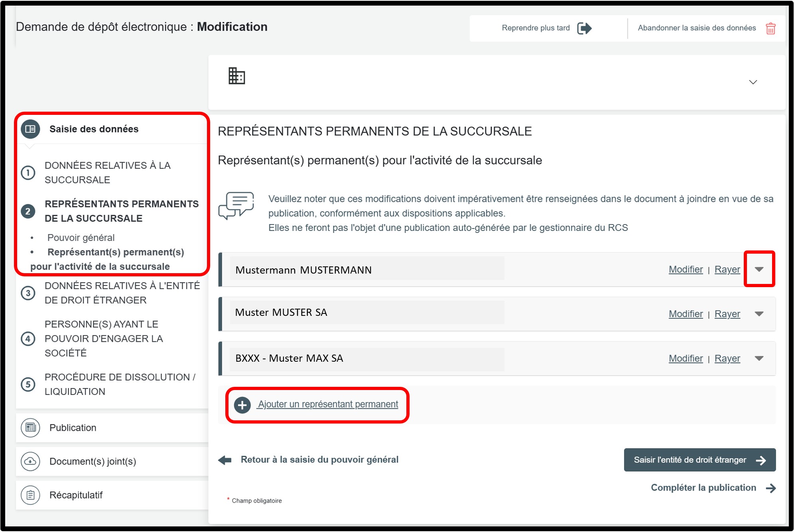This screenshot has width=794, height=532.
Task: Expand the Muster MUSTER SA row
Action: tap(759, 314)
